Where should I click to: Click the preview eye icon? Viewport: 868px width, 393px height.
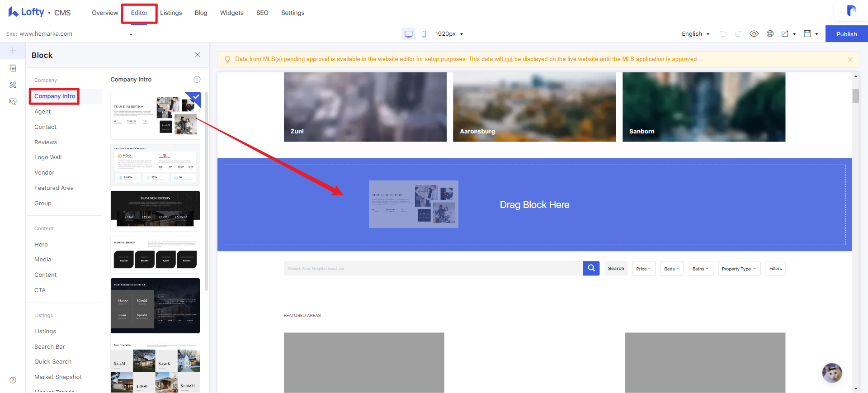click(x=754, y=34)
